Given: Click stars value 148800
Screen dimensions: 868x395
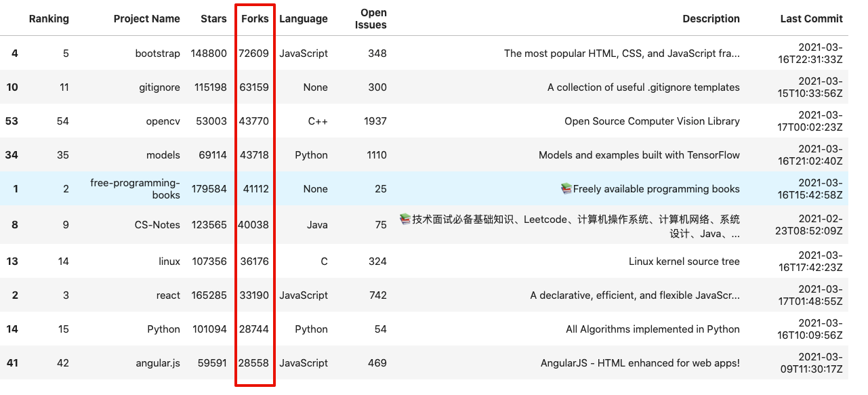Looking at the screenshot, I should tap(209, 54).
